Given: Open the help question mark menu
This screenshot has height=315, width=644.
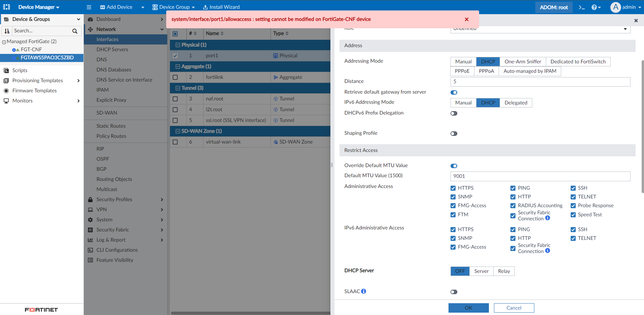Looking at the screenshot, I should pyautogui.click(x=596, y=7).
